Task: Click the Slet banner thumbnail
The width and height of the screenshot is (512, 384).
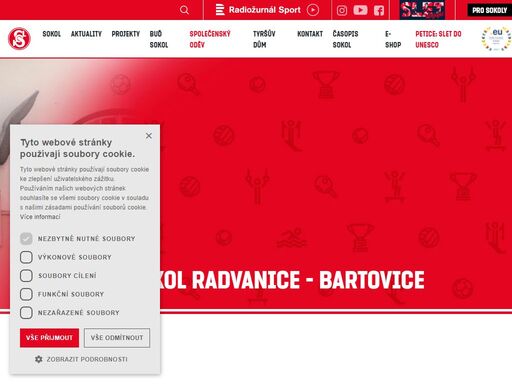Action: point(422,10)
